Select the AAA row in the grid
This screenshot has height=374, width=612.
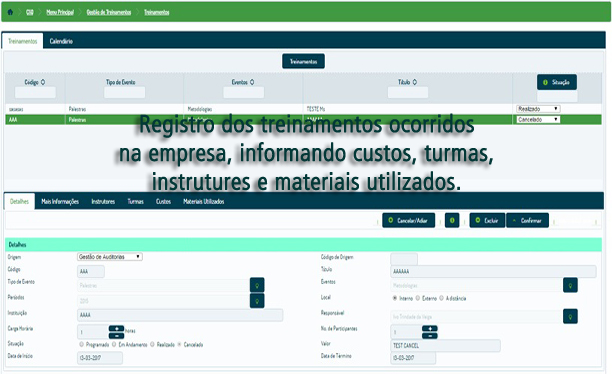[x=303, y=119]
